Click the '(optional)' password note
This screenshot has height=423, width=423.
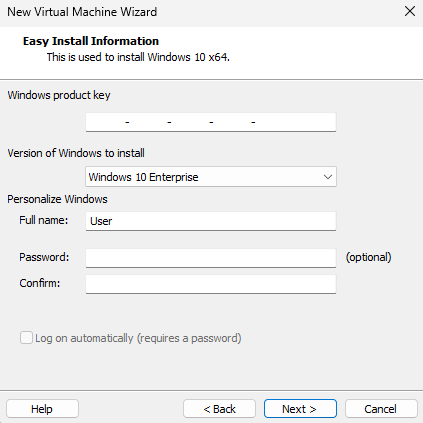click(x=368, y=257)
